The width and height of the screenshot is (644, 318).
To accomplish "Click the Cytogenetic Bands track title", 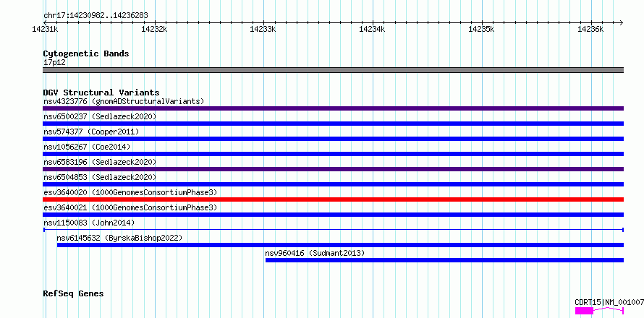I will tap(86, 53).
